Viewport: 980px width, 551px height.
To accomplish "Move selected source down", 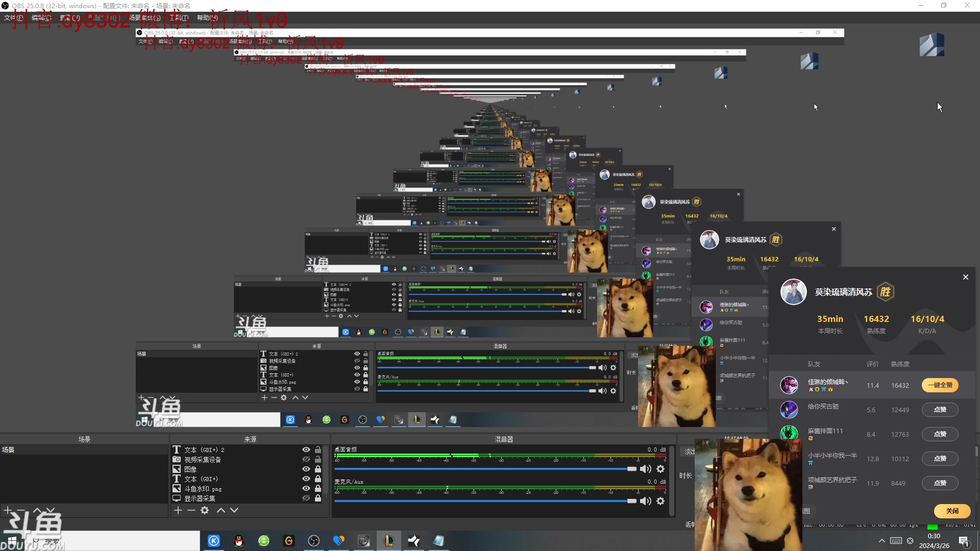I will tap(234, 510).
